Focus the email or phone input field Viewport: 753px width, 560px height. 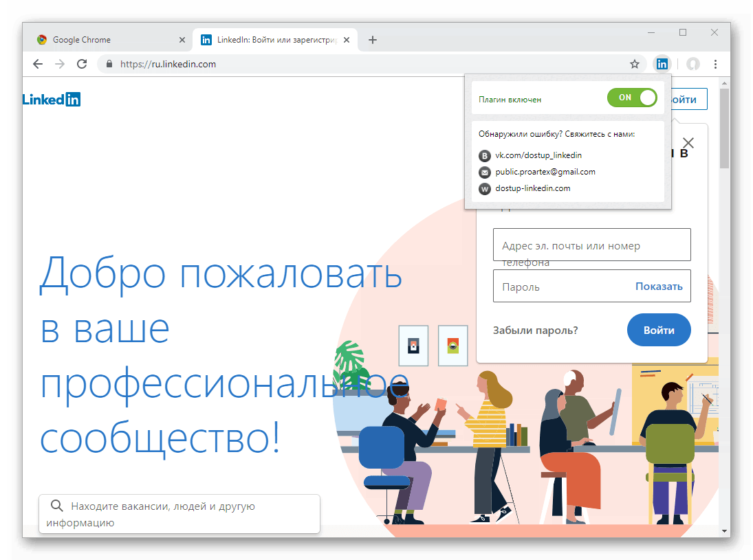coord(591,245)
